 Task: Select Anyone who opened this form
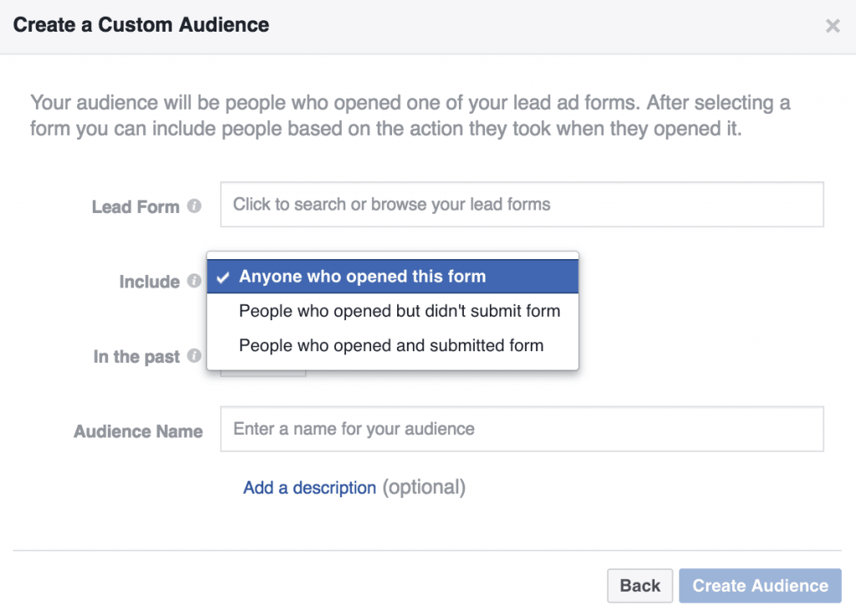click(393, 276)
